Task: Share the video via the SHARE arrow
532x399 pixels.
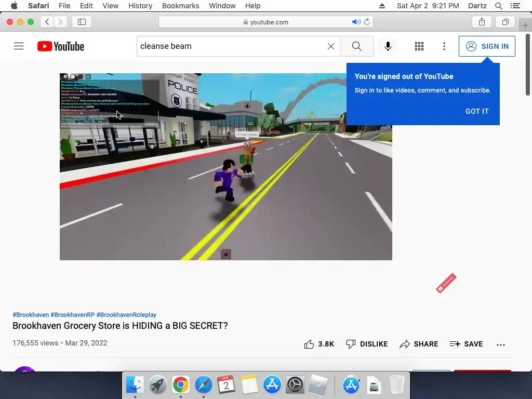Action: click(419, 344)
